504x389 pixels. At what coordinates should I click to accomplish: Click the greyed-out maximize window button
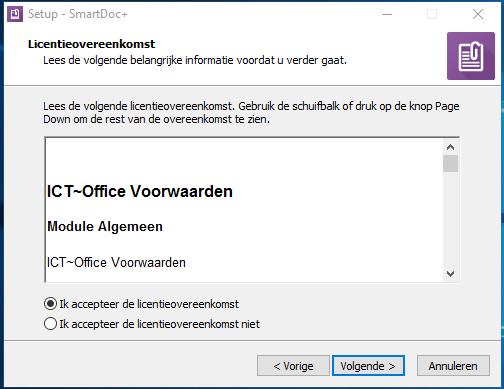432,14
